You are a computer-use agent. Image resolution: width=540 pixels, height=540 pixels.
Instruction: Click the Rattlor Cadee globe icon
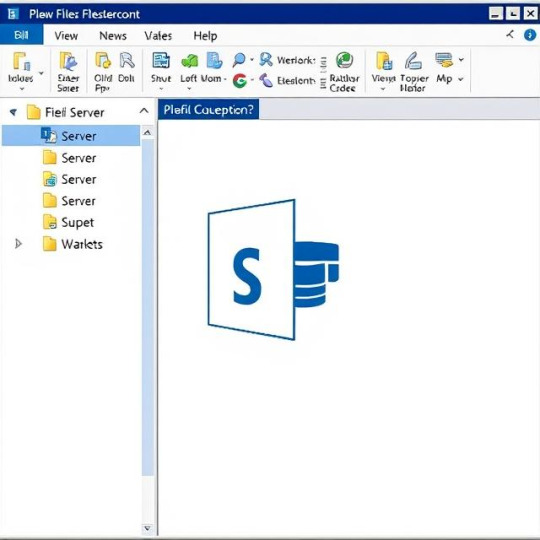click(x=344, y=61)
